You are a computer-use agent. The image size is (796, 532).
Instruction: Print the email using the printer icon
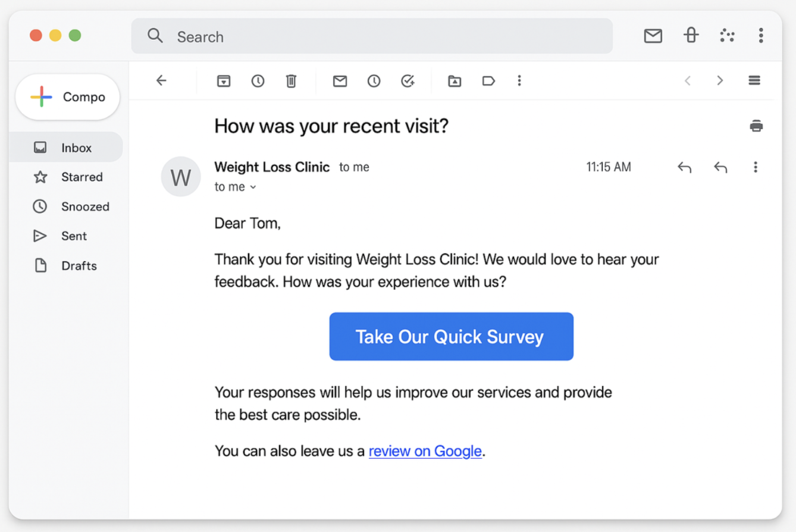coord(756,126)
